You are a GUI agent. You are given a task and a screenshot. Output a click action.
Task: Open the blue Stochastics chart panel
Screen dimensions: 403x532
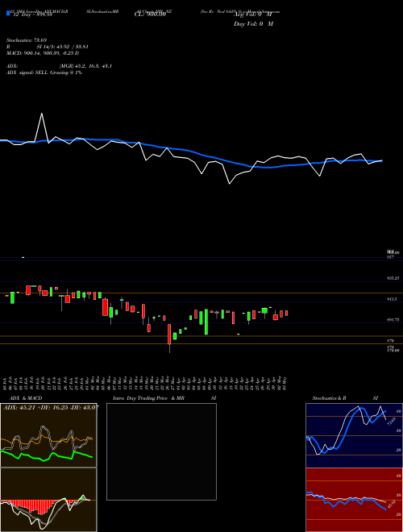click(354, 435)
